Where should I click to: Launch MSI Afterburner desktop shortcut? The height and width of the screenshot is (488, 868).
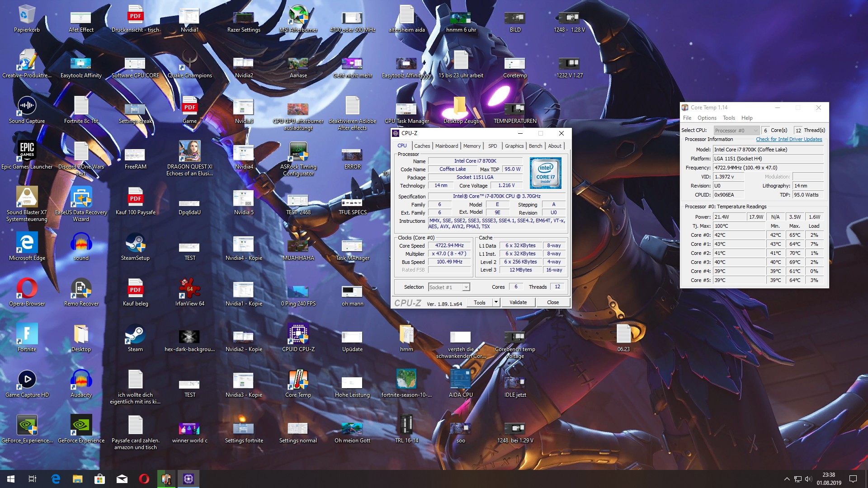coord(298,19)
